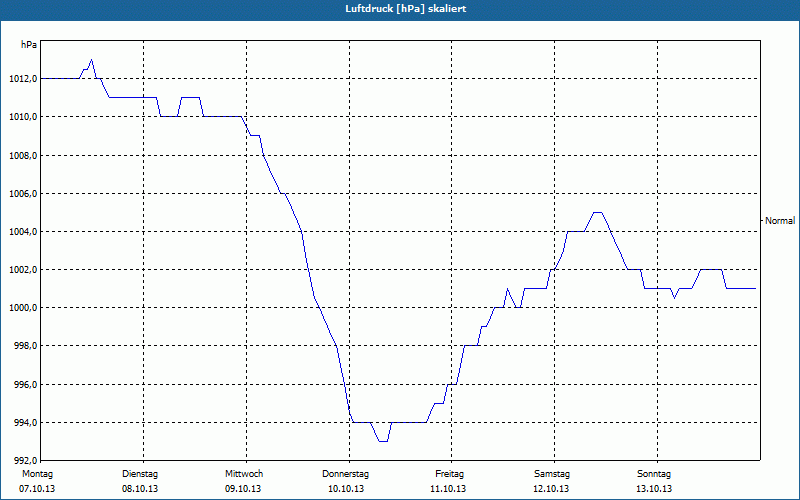Click the date 08.10.13
Image resolution: width=800 pixels, height=500 pixels.
140,489
